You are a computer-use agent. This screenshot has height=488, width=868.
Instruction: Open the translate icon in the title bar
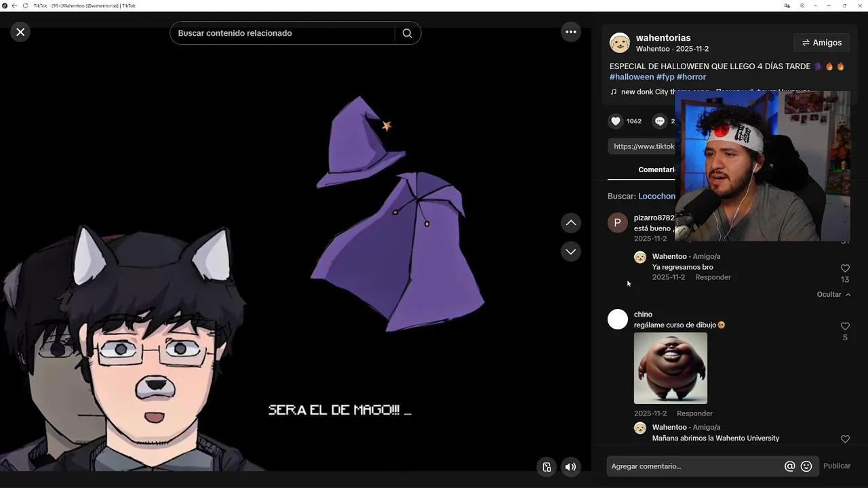point(787,5)
